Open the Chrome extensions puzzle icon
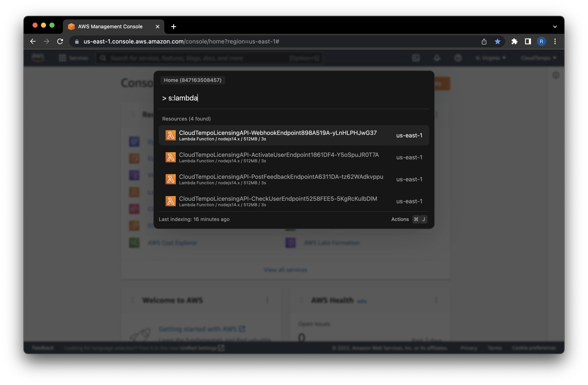 tap(514, 41)
